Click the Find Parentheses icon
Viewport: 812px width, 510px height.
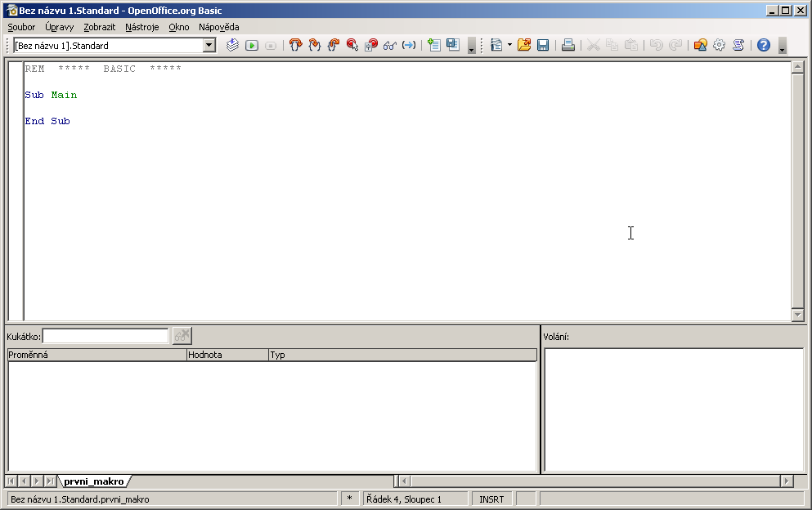tap(409, 46)
